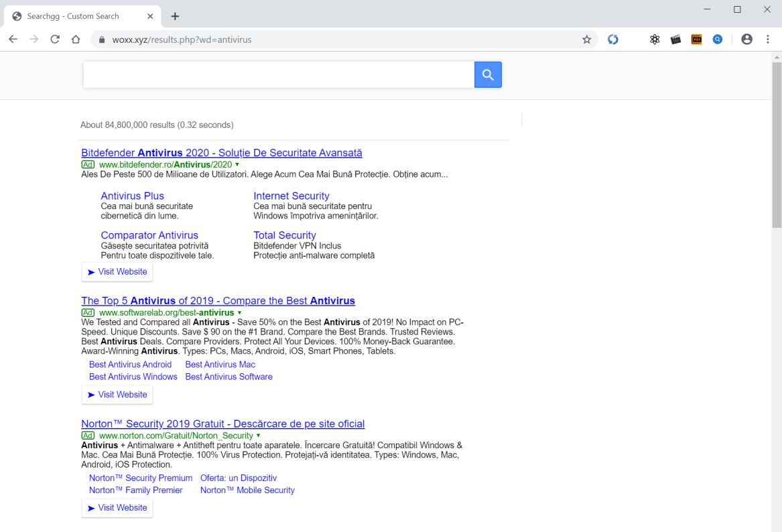Viewport: 782px width, 532px height.
Task: Open the browser home page
Action: coord(76,40)
